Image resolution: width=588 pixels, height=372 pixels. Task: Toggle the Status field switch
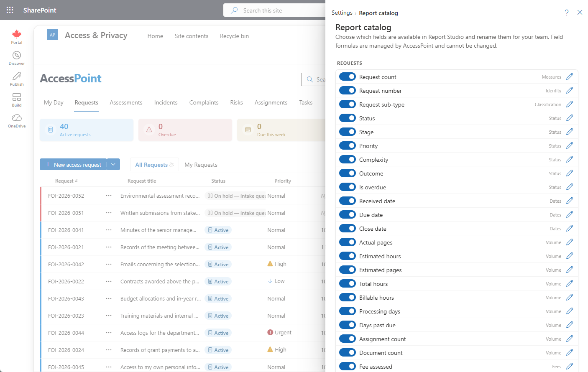[348, 118]
